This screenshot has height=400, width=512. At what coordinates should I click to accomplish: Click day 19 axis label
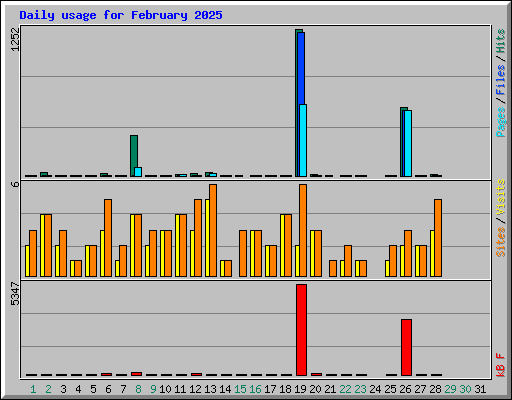click(x=300, y=389)
